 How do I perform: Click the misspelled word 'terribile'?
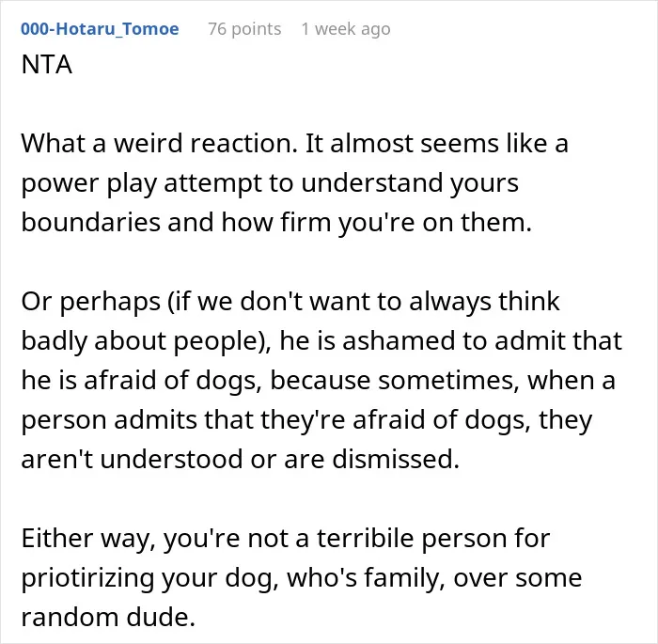365,538
